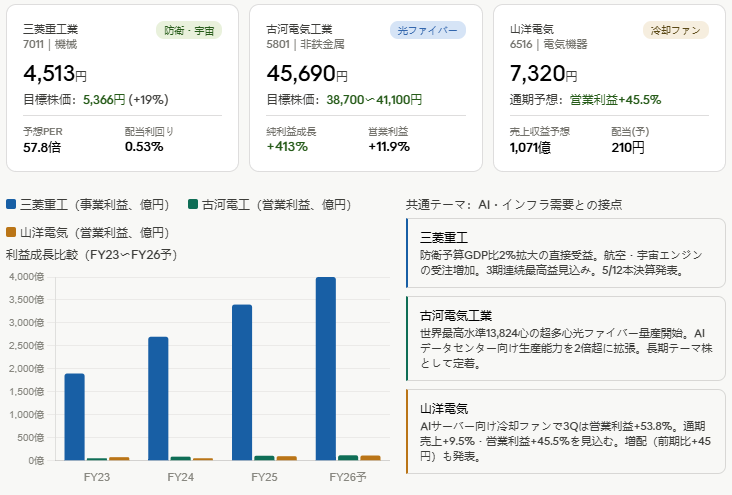Click the +11.9% operating profit value
The image size is (732, 495).
pos(389,147)
